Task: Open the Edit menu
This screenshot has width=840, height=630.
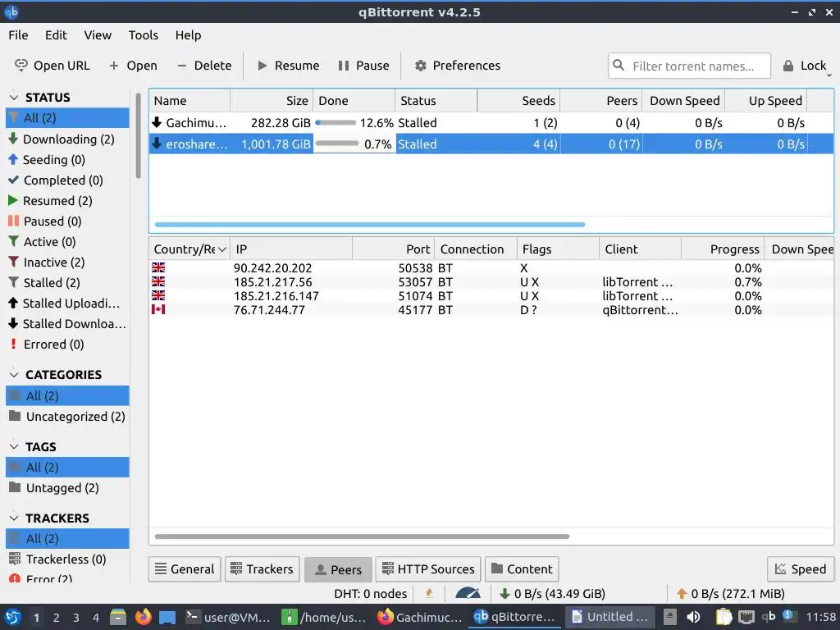Action: pos(56,35)
